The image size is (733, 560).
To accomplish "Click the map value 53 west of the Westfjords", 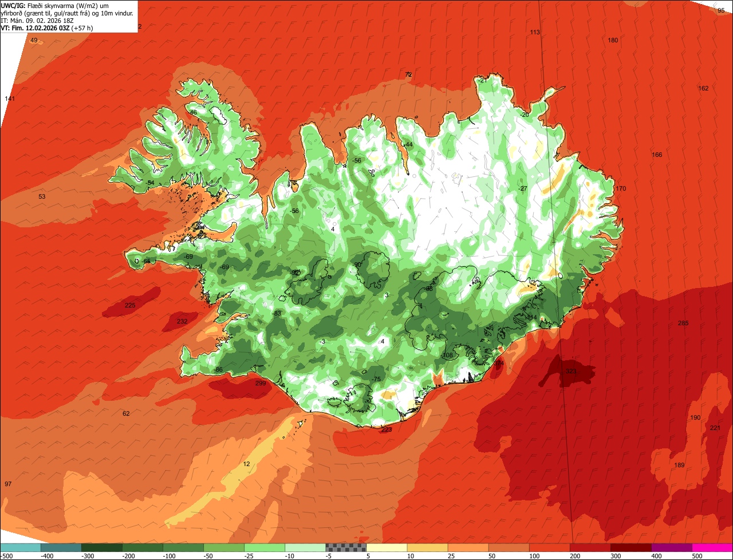I will coord(42,196).
